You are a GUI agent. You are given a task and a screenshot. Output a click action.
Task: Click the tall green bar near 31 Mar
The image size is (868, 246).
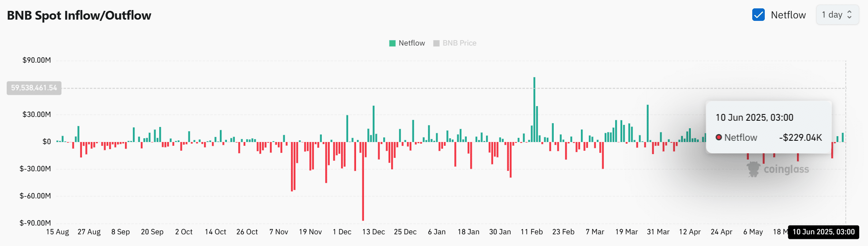(648, 123)
